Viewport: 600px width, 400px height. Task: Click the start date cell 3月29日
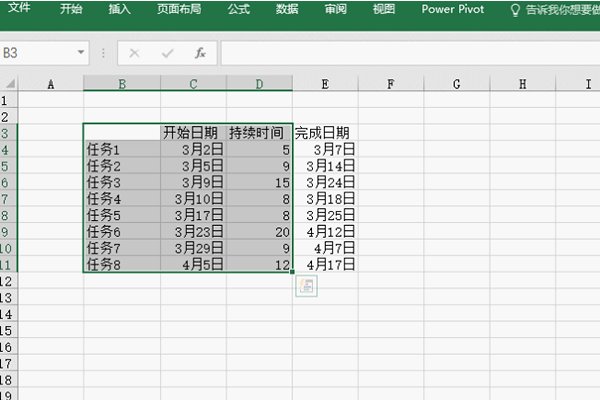(x=193, y=248)
